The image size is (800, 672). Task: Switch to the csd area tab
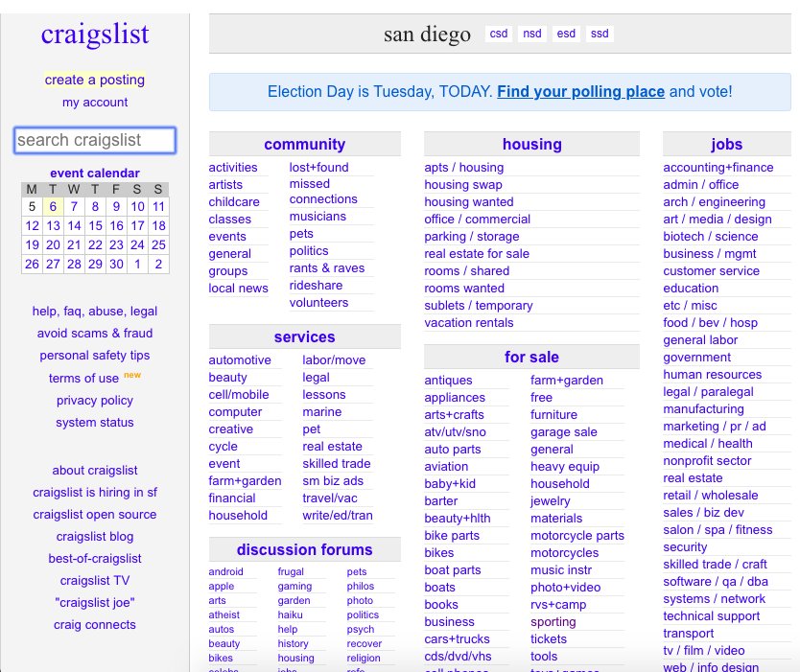pos(498,34)
